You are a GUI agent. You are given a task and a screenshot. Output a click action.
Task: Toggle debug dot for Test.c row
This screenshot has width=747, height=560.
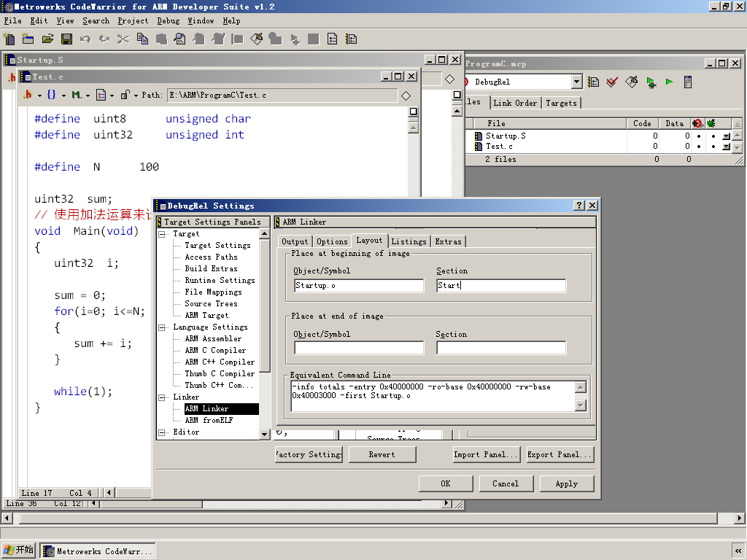(713, 146)
